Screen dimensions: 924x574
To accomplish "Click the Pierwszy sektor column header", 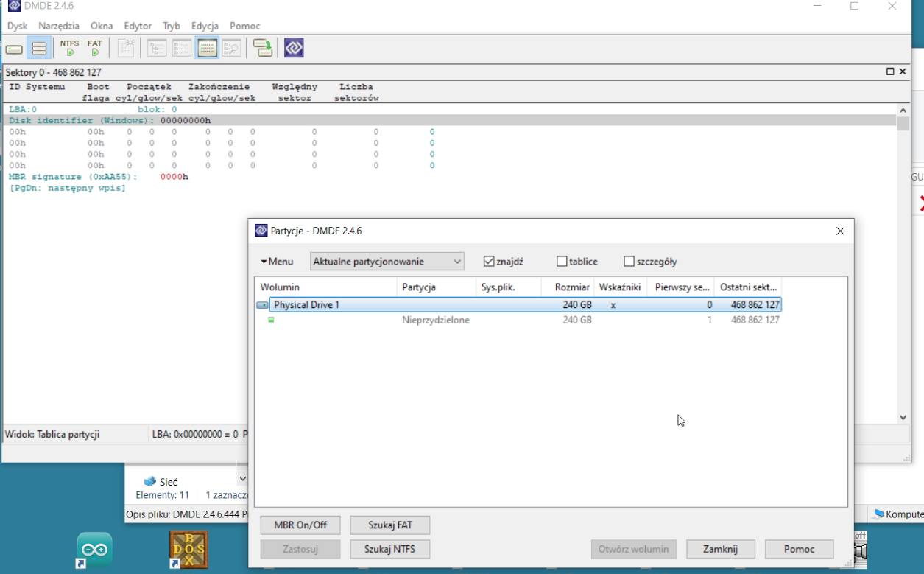I will [x=681, y=287].
